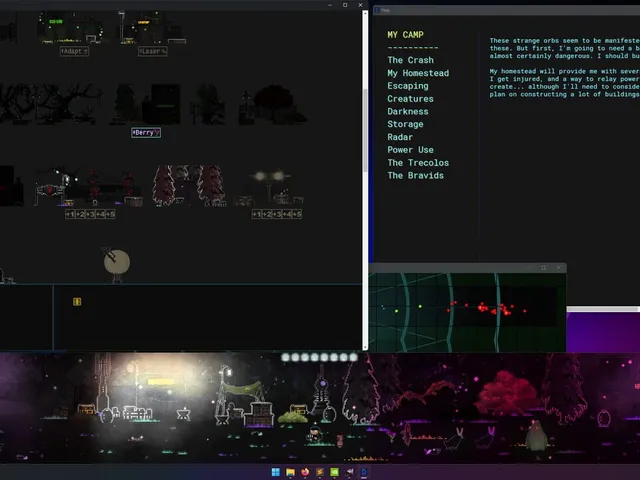The width and height of the screenshot is (640, 480).
Task: Select the building above the Laser label
Action: (152, 27)
